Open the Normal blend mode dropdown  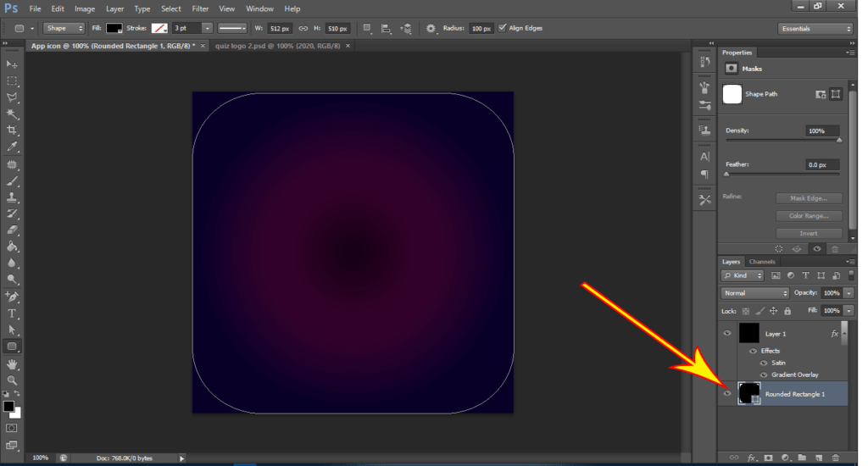pos(754,293)
